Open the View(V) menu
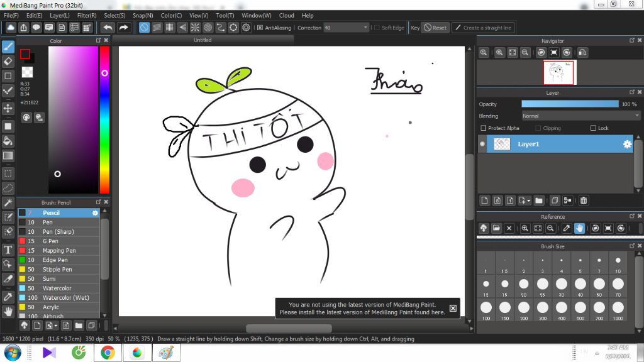This screenshot has height=362, width=644. click(x=199, y=16)
